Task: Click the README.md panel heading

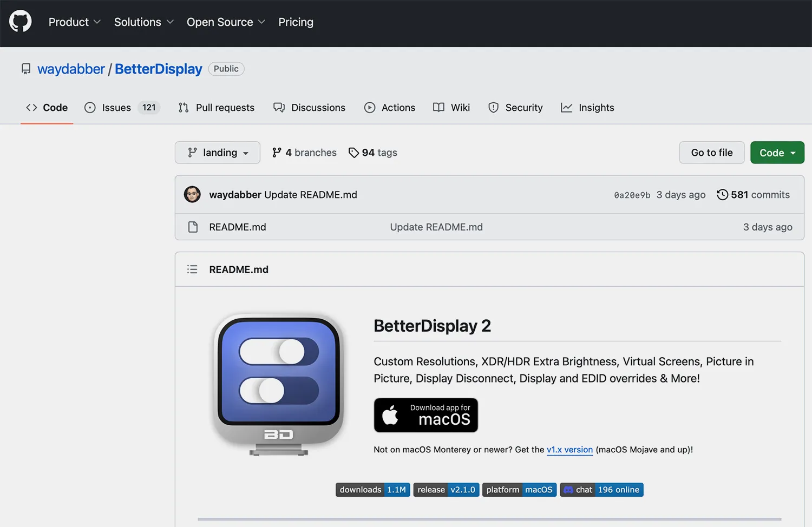Action: coord(239,269)
